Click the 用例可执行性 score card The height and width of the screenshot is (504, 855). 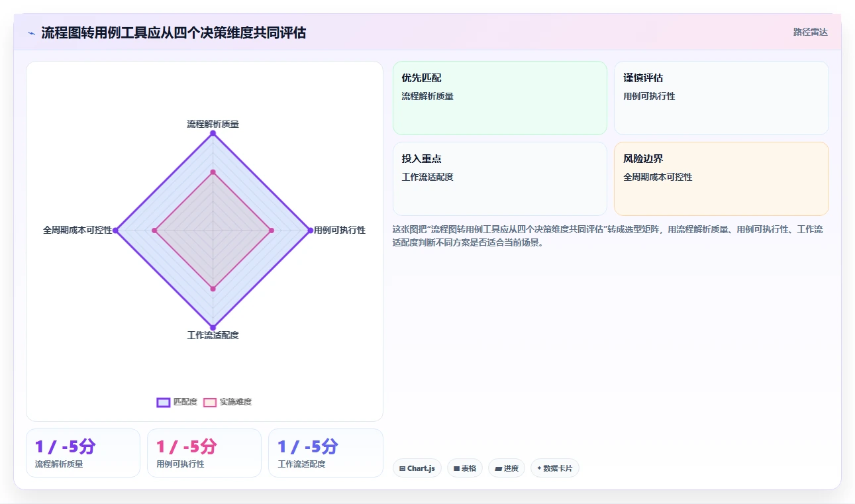pos(204,453)
